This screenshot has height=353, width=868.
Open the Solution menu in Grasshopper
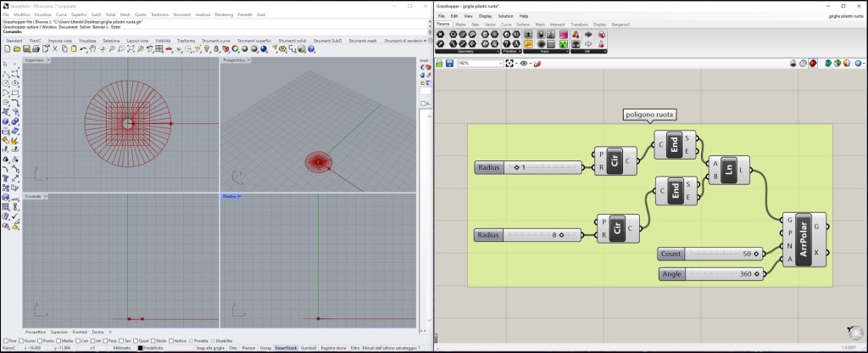tap(505, 16)
